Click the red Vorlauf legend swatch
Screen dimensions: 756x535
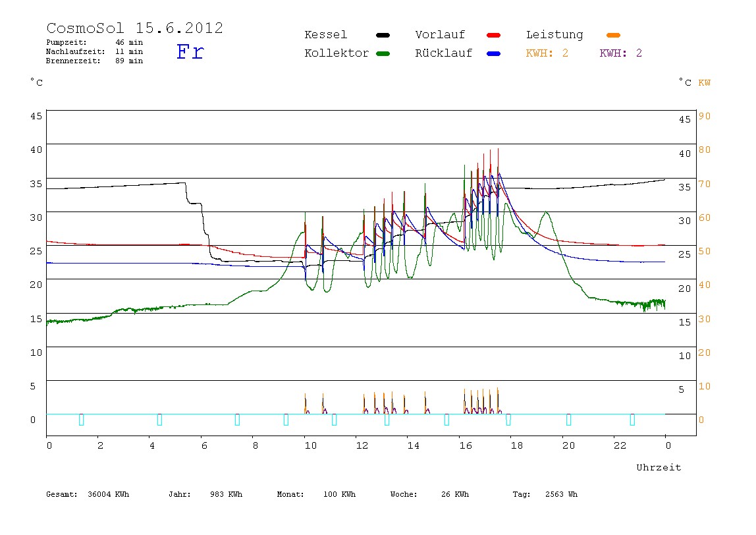pos(494,35)
